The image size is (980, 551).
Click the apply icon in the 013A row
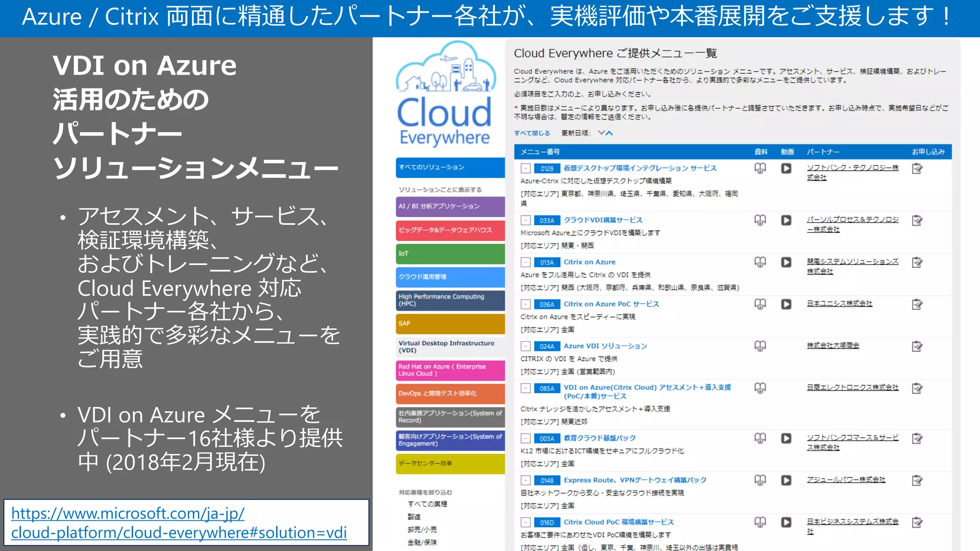[917, 262]
